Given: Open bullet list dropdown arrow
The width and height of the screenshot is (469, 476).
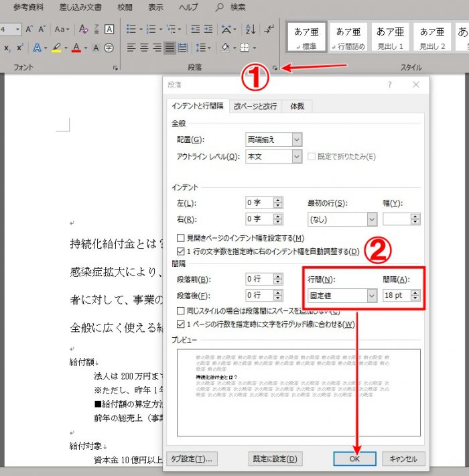Looking at the screenshot, I should 141,29.
